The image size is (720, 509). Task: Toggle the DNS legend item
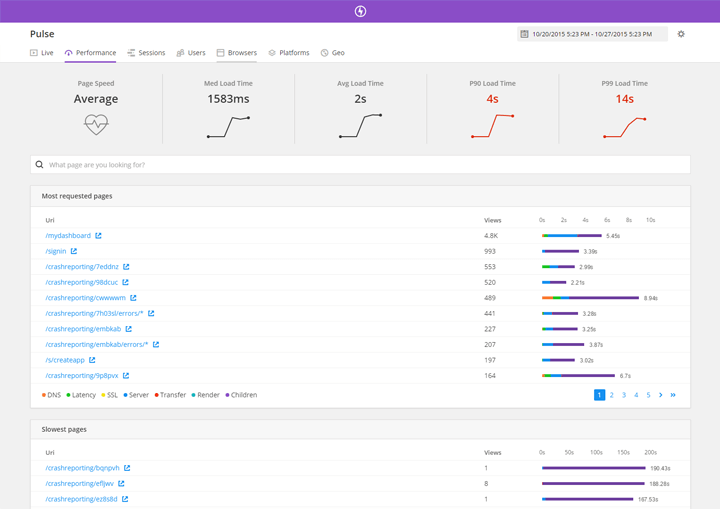[50, 395]
